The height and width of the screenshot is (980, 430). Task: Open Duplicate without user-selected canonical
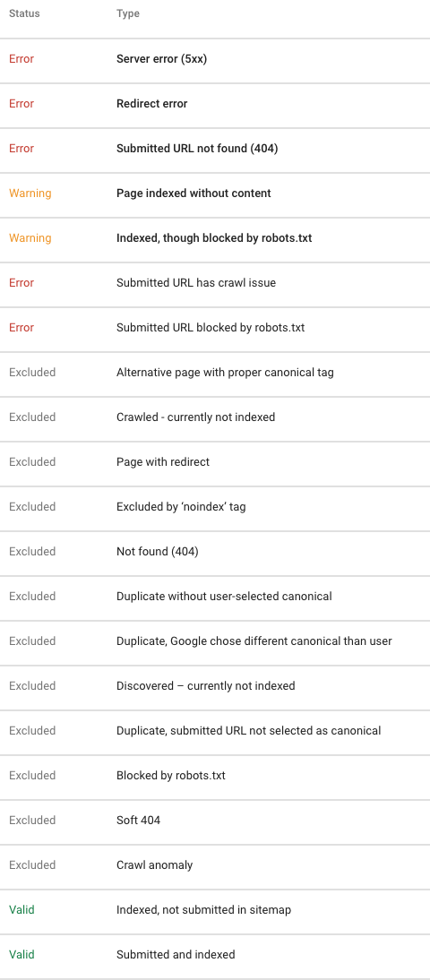[215, 597]
